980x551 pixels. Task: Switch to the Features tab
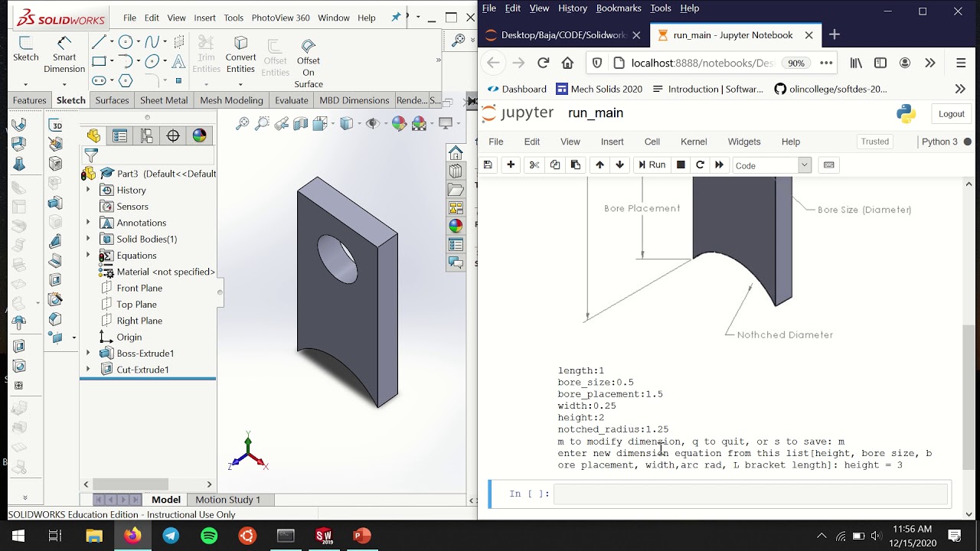coord(29,100)
